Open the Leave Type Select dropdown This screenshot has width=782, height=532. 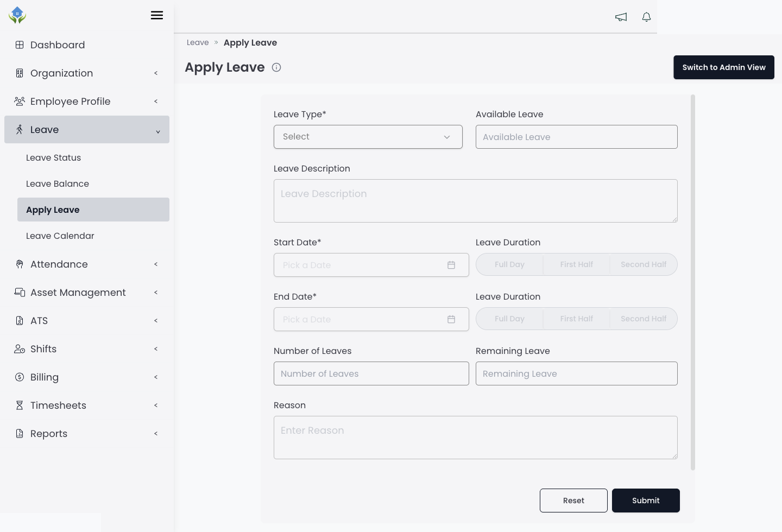click(x=368, y=137)
